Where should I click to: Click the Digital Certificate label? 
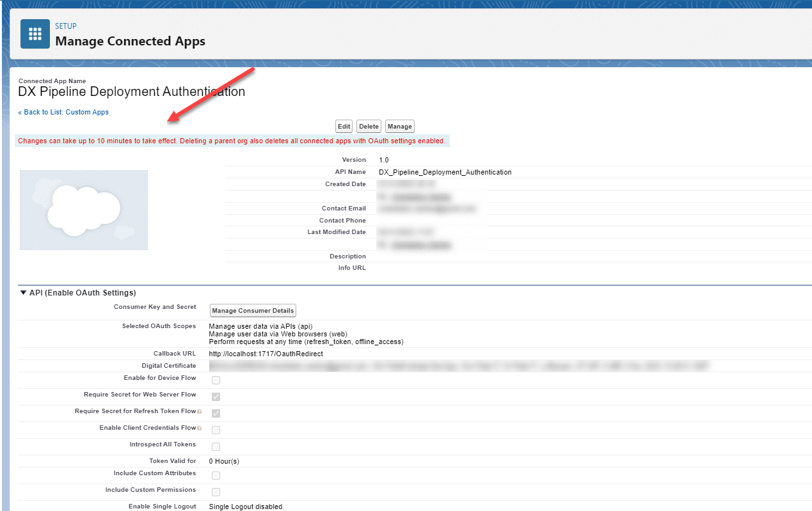click(x=169, y=366)
